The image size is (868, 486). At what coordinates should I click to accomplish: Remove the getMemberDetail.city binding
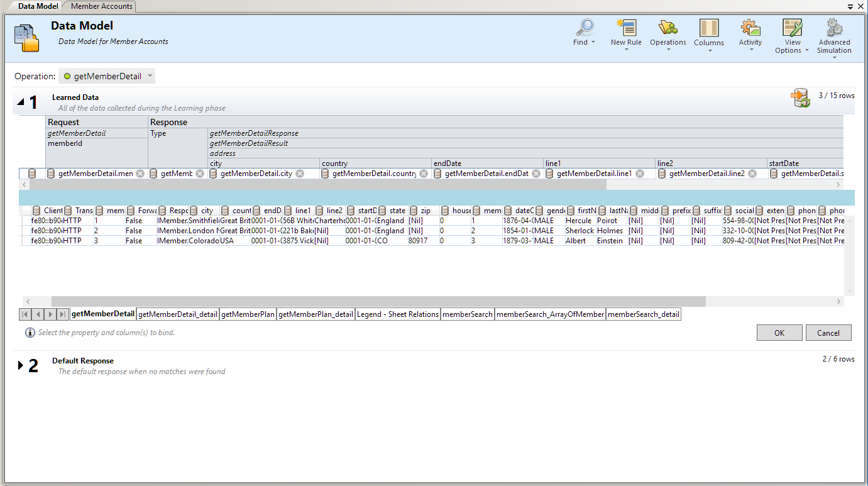tap(300, 174)
